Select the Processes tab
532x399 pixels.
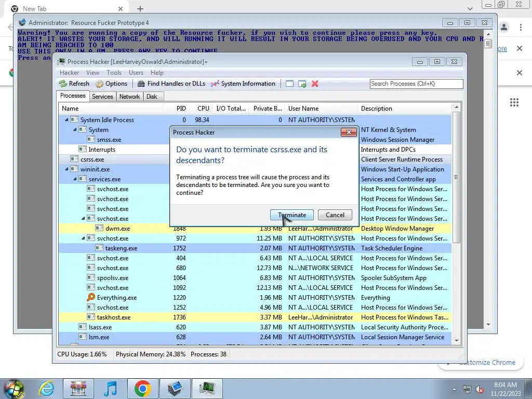[x=73, y=96]
